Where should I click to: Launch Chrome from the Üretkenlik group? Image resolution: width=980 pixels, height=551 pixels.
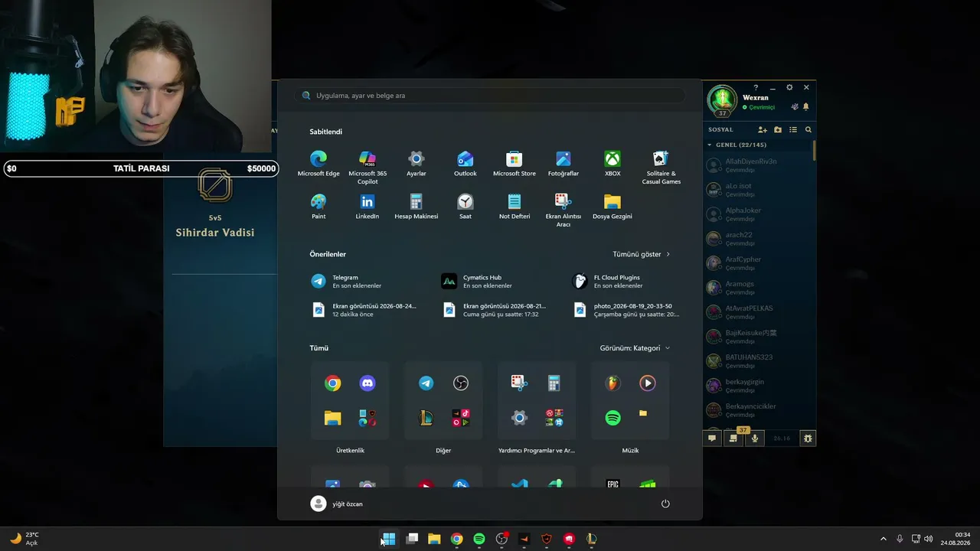[332, 383]
